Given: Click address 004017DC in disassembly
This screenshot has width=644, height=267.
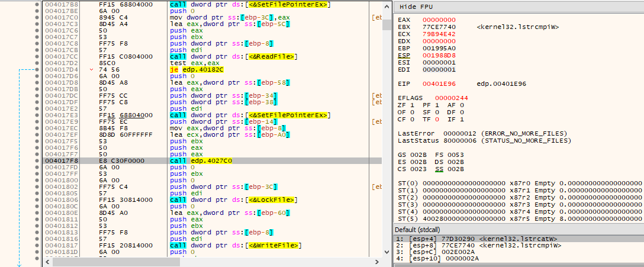Looking at the screenshot, I should (62, 95).
